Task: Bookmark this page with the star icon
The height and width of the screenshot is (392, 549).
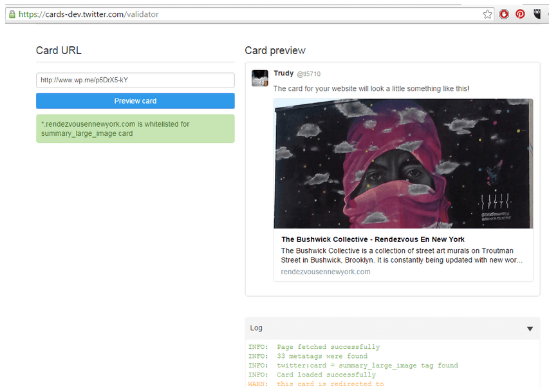Action: tap(487, 14)
